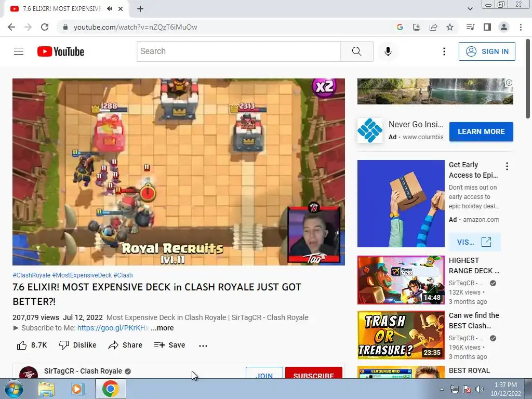The height and width of the screenshot is (399, 532).
Task: Click the VISIT site ad button
Action: point(474,242)
